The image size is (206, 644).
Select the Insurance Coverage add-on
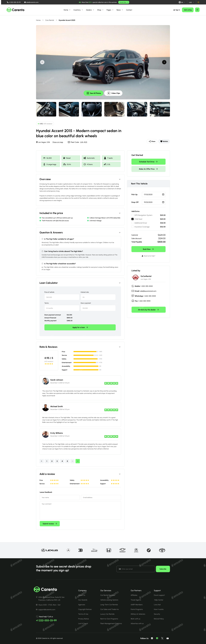pos(132,227)
